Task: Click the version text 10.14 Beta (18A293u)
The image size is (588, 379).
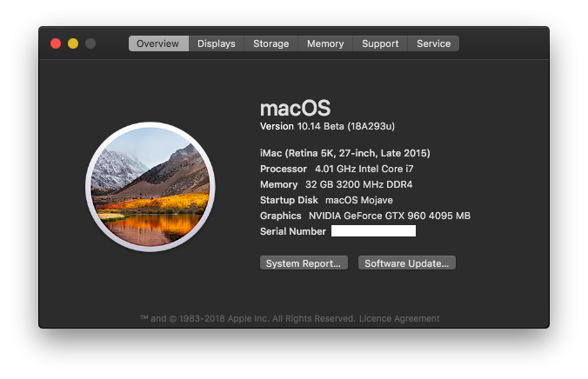Action: coord(345,126)
